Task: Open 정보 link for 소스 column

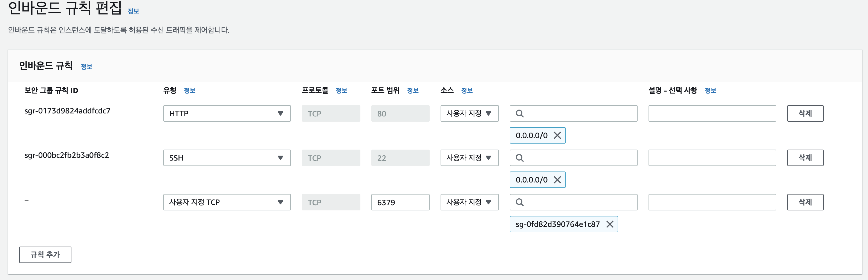Action: (x=467, y=90)
